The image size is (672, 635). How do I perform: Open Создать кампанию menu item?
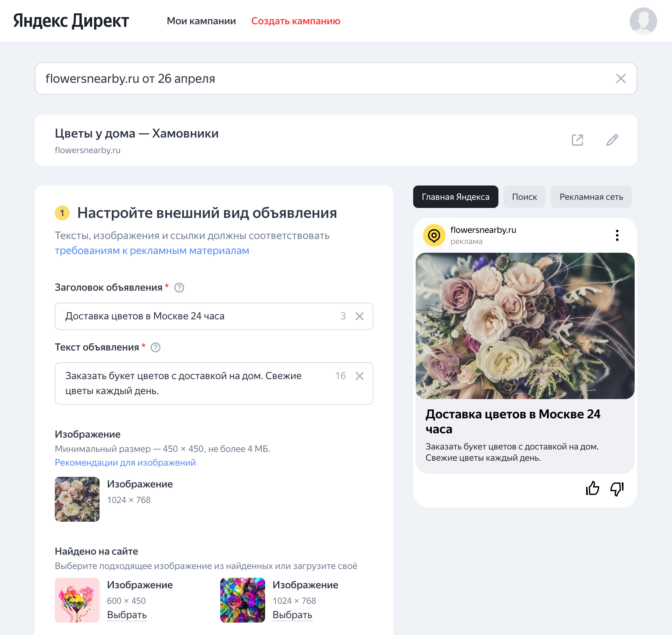296,21
